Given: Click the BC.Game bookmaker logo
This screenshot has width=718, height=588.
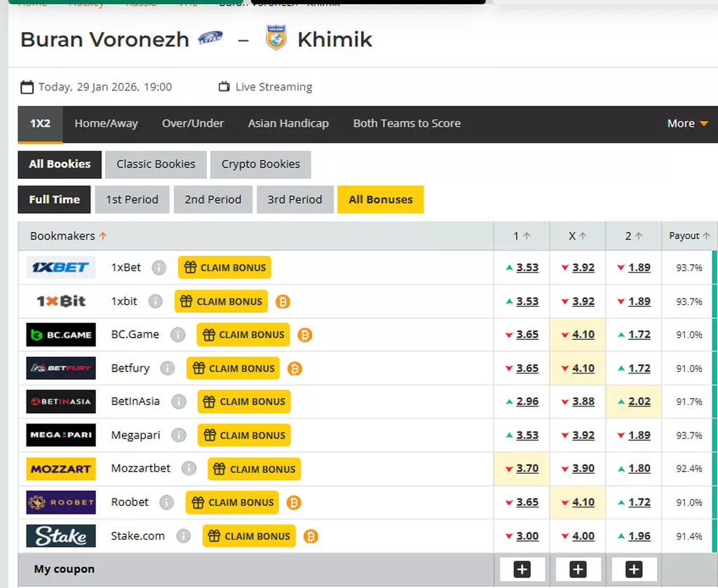Looking at the screenshot, I should pos(61,334).
